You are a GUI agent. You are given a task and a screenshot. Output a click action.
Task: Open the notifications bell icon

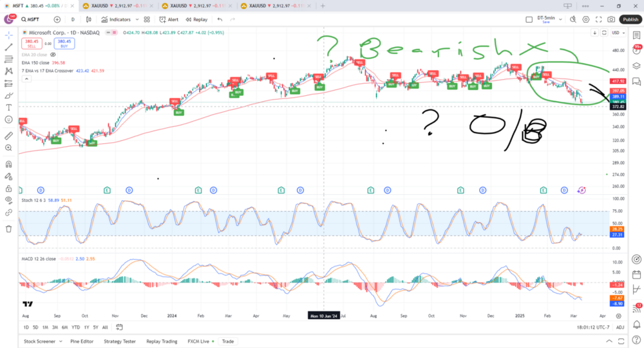pos(637,324)
